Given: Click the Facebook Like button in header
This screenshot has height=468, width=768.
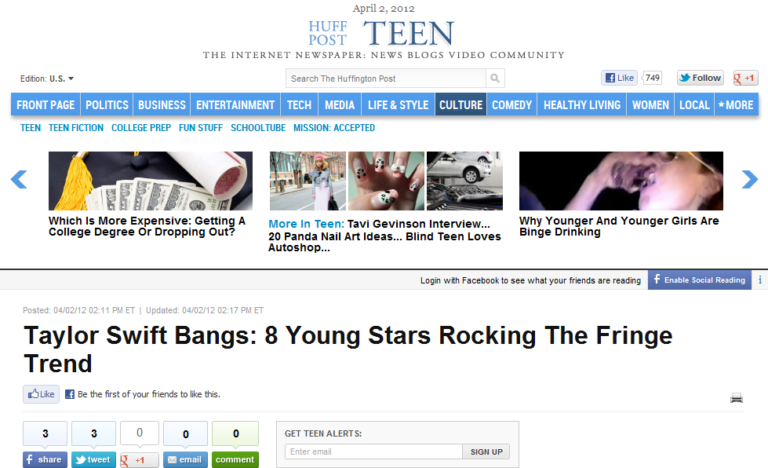Looking at the screenshot, I should pyautogui.click(x=619, y=78).
